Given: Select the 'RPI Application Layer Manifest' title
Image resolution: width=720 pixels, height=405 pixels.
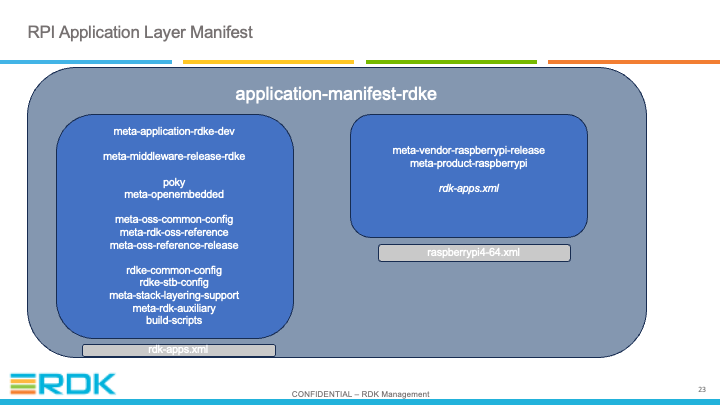Looking at the screenshot, I should [x=140, y=33].
